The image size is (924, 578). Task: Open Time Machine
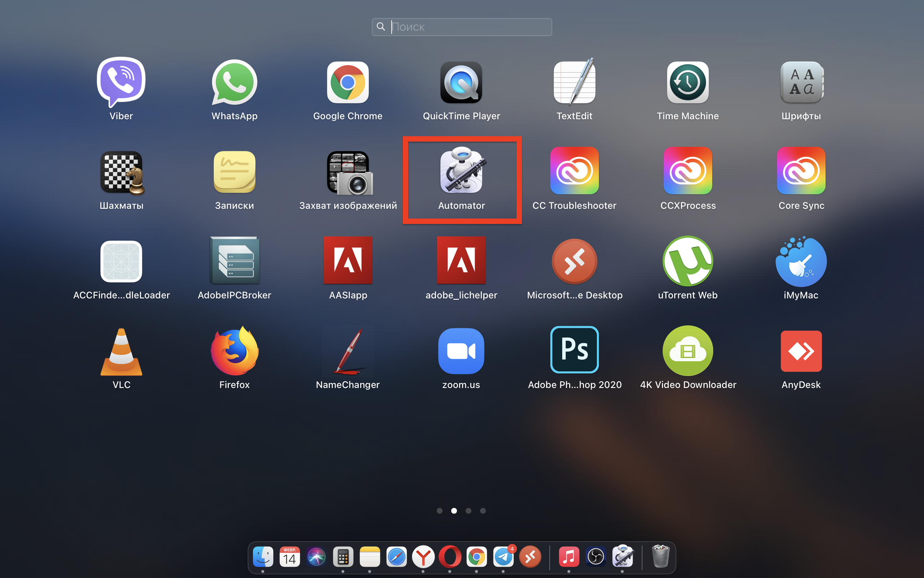[688, 82]
